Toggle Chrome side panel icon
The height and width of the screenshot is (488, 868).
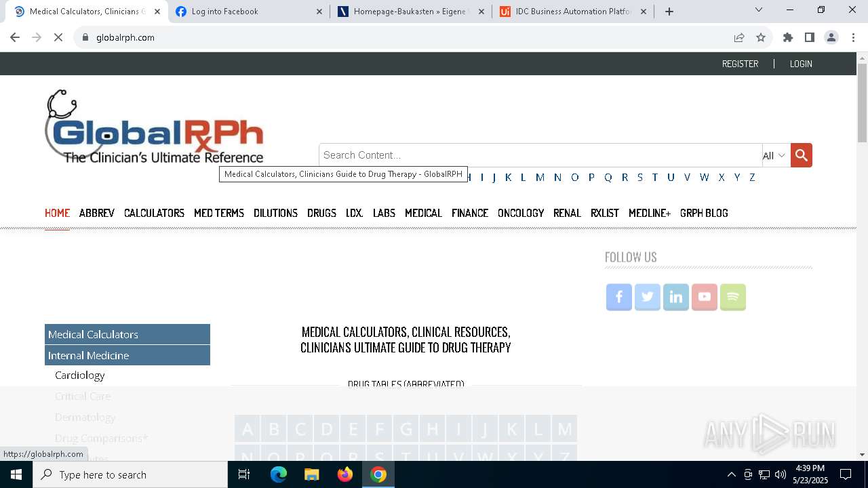810,37
